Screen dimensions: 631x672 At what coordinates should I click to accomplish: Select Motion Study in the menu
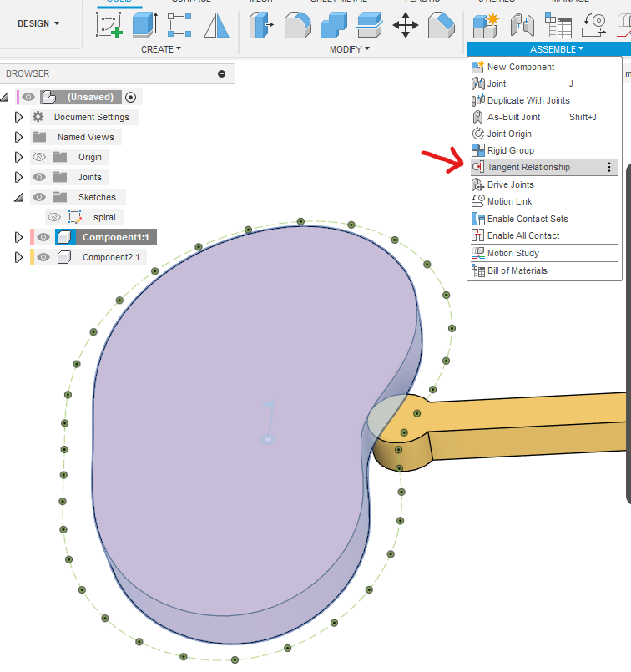click(x=512, y=253)
